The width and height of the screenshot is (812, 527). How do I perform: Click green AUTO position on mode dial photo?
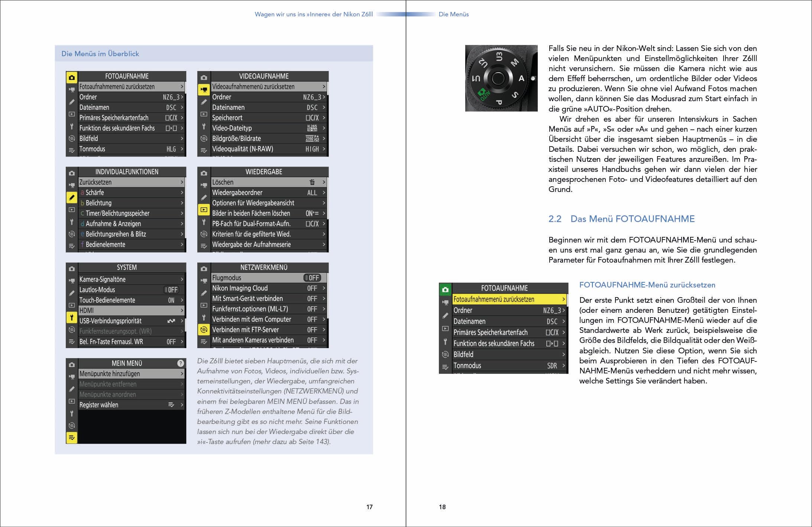(x=483, y=94)
